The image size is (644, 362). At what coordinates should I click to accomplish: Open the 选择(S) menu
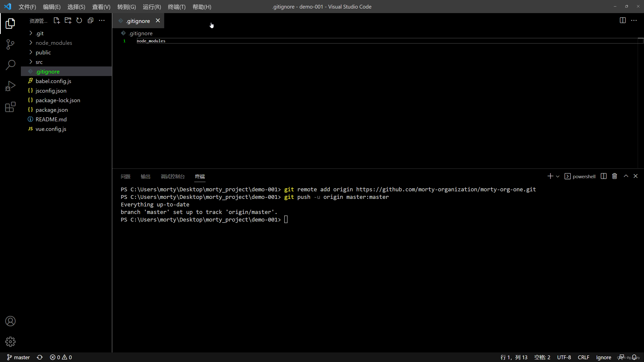click(76, 7)
